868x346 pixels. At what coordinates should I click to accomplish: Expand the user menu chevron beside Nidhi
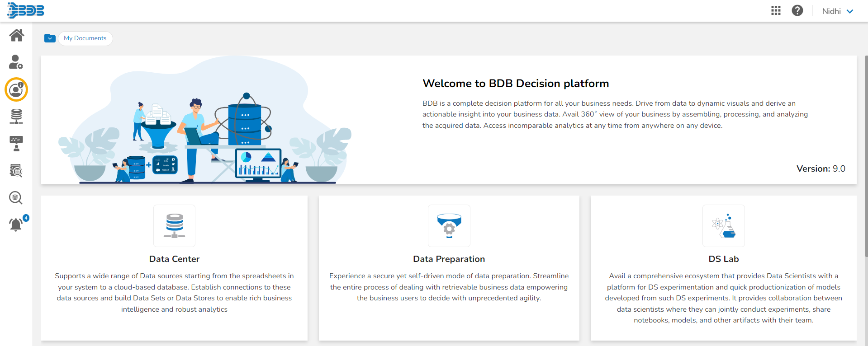850,11
